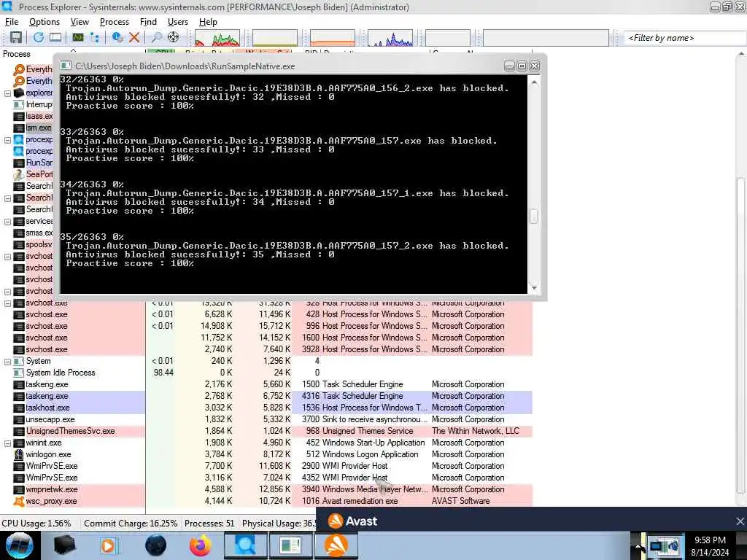Open the File menu
Screen dimensions: 747x560
click(x=12, y=22)
